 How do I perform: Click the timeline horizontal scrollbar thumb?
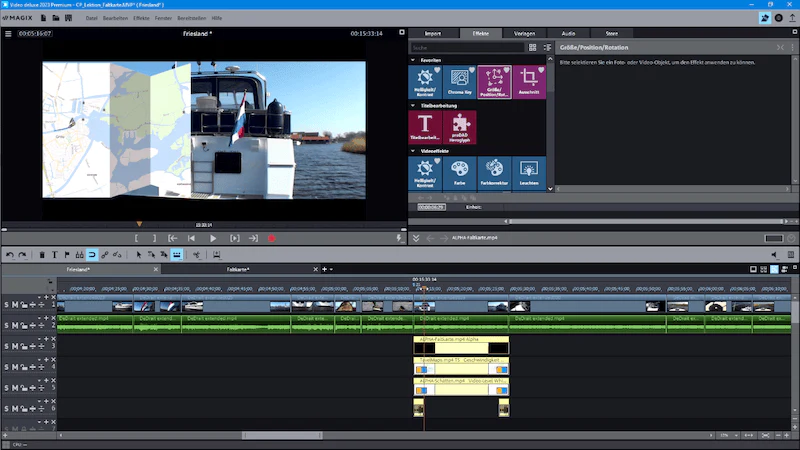tap(282, 435)
